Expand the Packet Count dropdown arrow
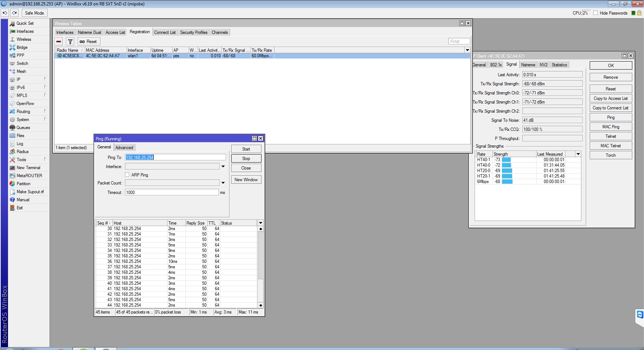The image size is (644, 350). tap(223, 183)
